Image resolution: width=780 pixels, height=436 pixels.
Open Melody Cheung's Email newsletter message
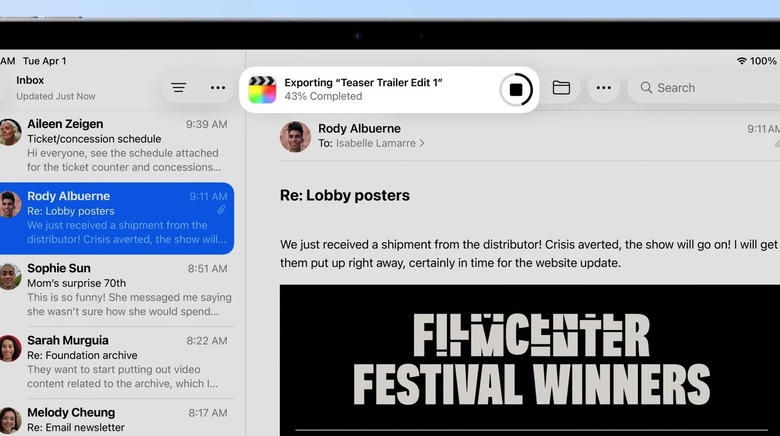coord(117,420)
